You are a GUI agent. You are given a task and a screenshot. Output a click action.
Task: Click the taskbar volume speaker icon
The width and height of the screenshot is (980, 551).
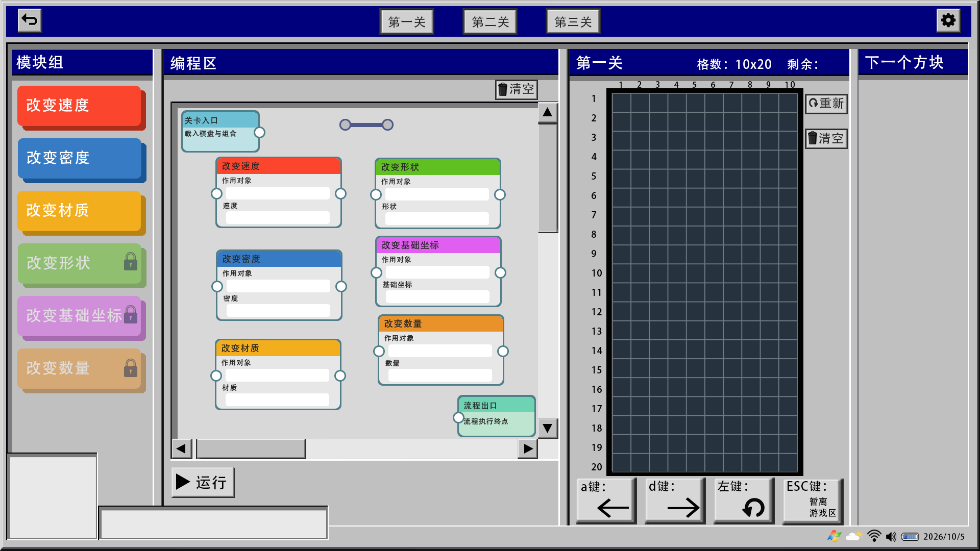891,536
